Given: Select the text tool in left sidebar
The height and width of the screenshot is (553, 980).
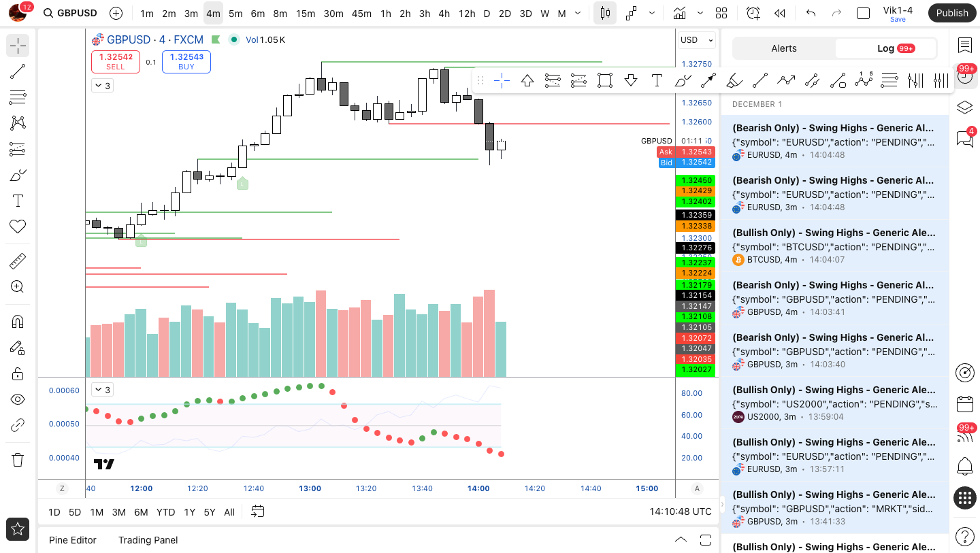Looking at the screenshot, I should coord(18,201).
